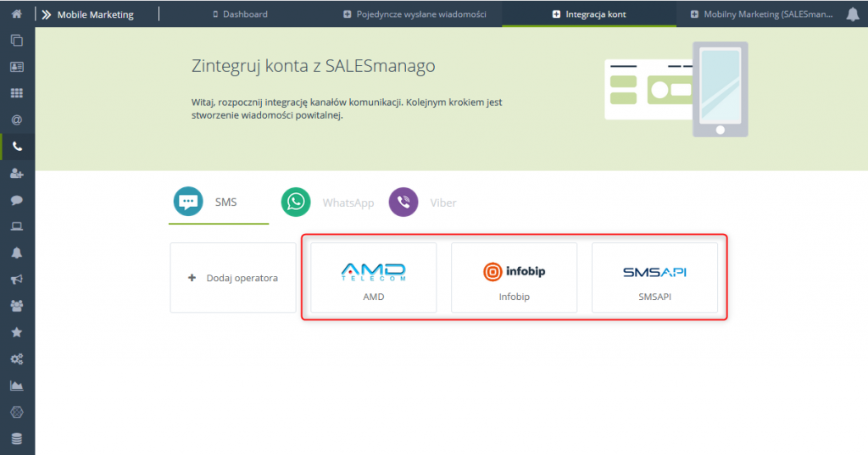The width and height of the screenshot is (868, 455).
Task: Click the plus icon beside Dodaj operatora
Action: point(192,278)
